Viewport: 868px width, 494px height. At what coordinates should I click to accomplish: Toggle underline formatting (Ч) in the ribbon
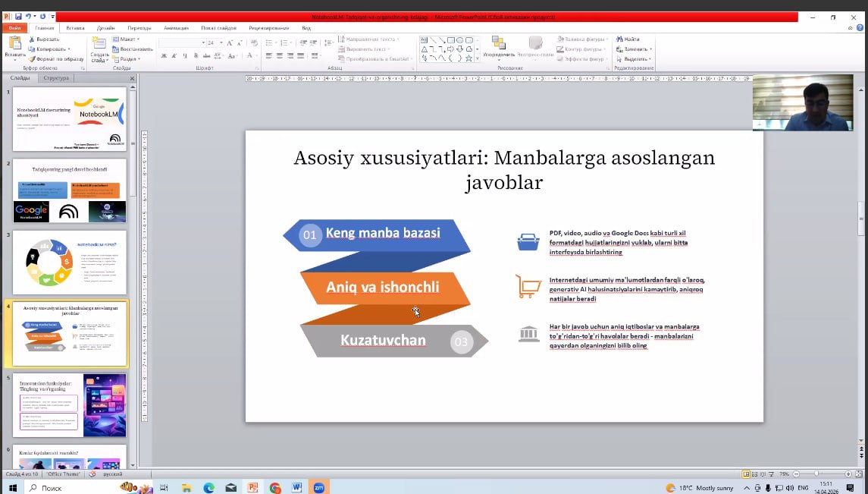tap(185, 55)
